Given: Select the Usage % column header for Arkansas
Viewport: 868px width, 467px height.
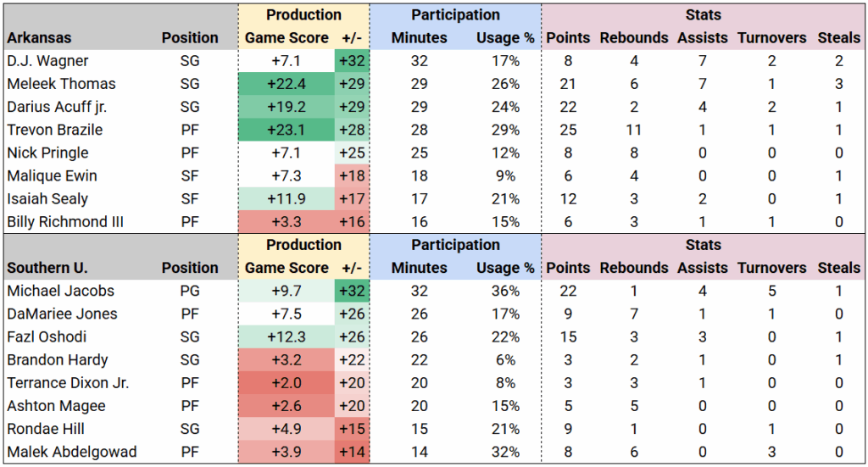Looking at the screenshot, I should tap(504, 38).
